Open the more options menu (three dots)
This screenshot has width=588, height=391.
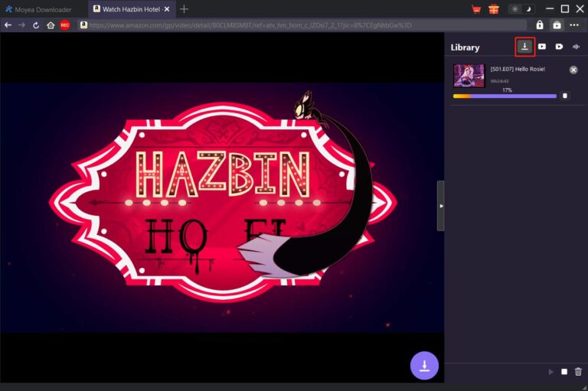coord(574,25)
